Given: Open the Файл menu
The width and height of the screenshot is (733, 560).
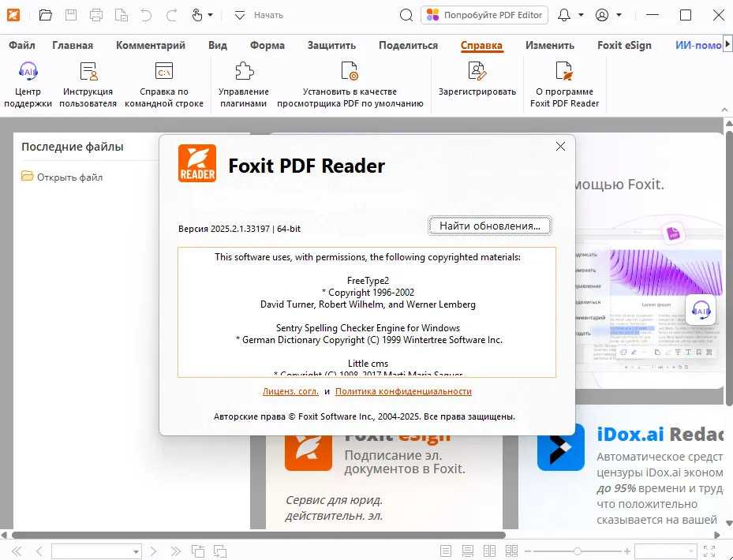Looking at the screenshot, I should pos(21,45).
